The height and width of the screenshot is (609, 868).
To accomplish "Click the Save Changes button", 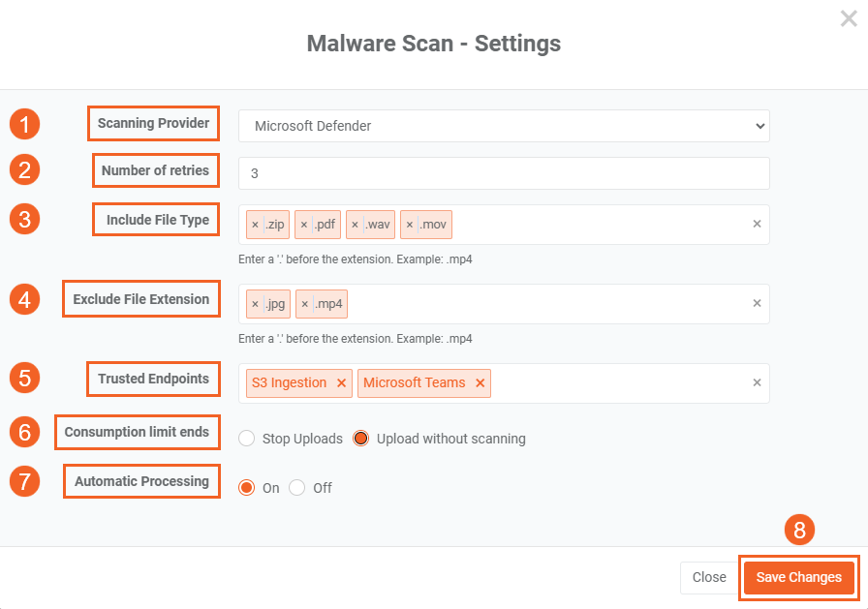I will [x=798, y=577].
